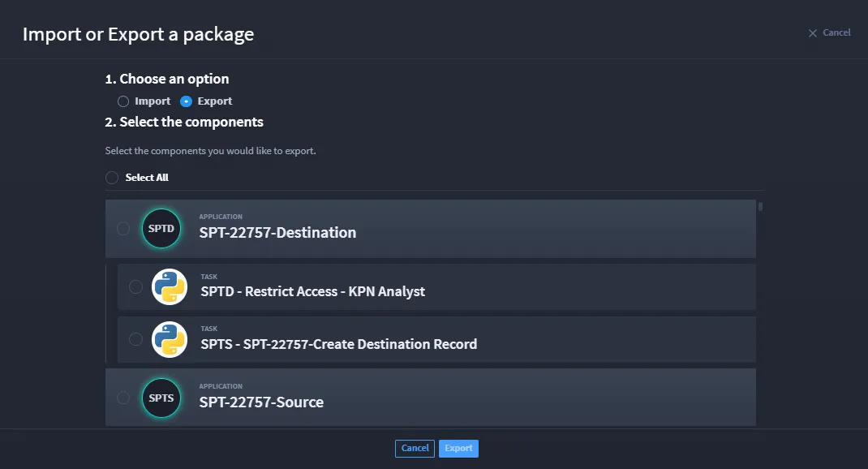
Task: Check the SPT-22757-Destination application checkbox
Action: 122,228
